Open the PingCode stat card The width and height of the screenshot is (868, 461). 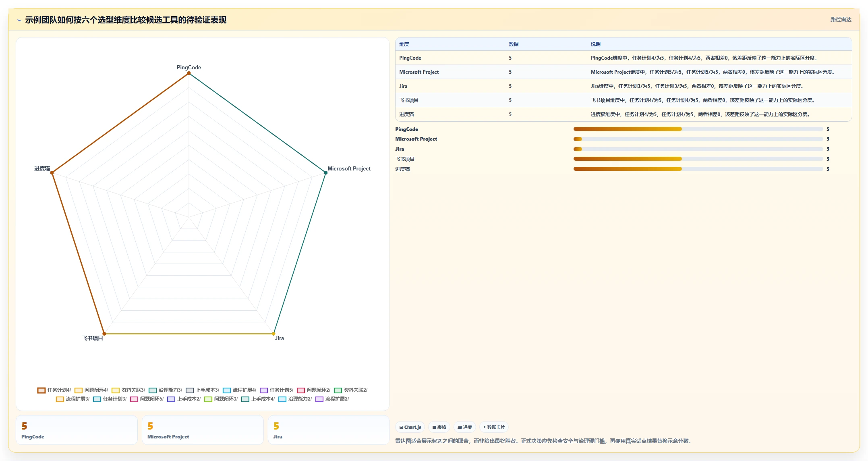77,430
